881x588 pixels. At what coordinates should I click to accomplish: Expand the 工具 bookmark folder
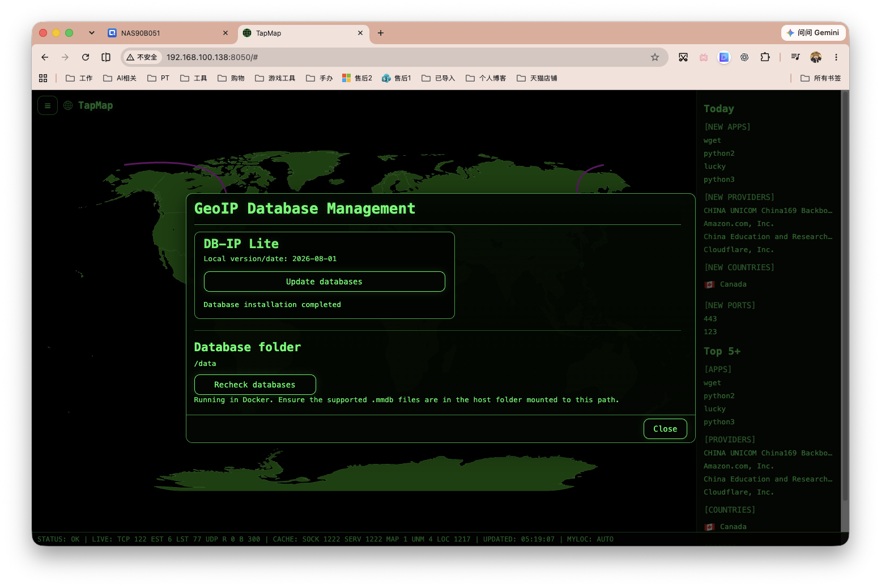coord(194,78)
